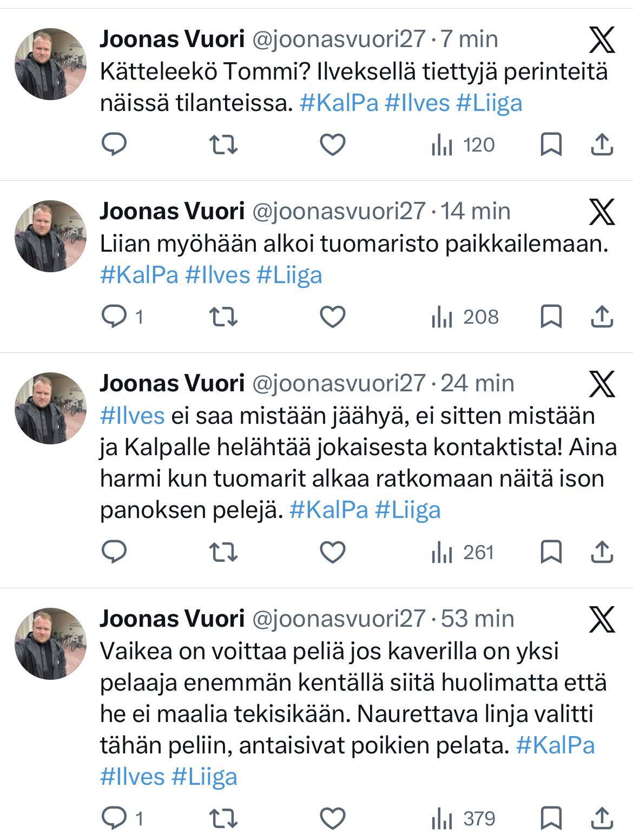Open #KalPa hashtag in the first tweet

click(339, 103)
